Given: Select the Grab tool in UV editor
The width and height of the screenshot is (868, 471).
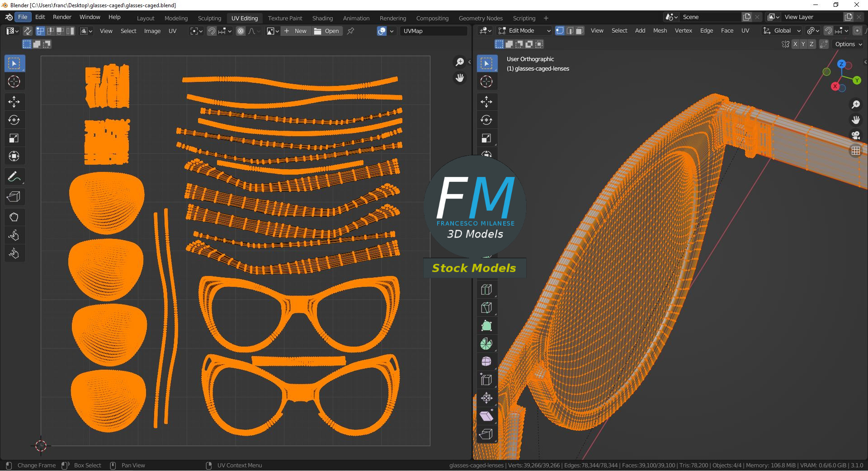Looking at the screenshot, I should [14, 217].
